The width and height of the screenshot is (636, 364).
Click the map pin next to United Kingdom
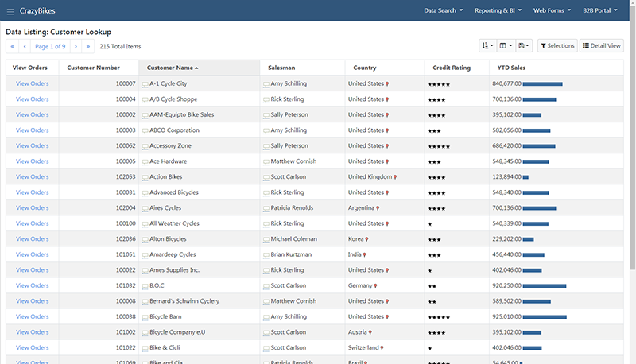[x=395, y=177]
